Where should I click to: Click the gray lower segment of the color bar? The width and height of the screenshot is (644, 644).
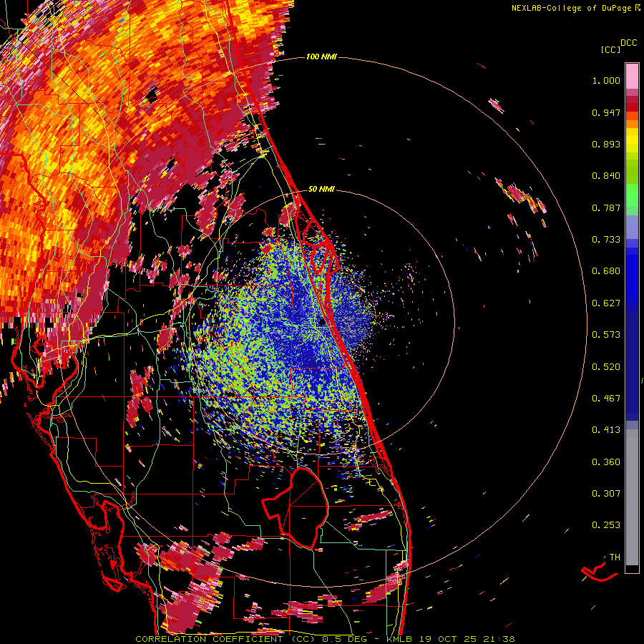pos(632,497)
